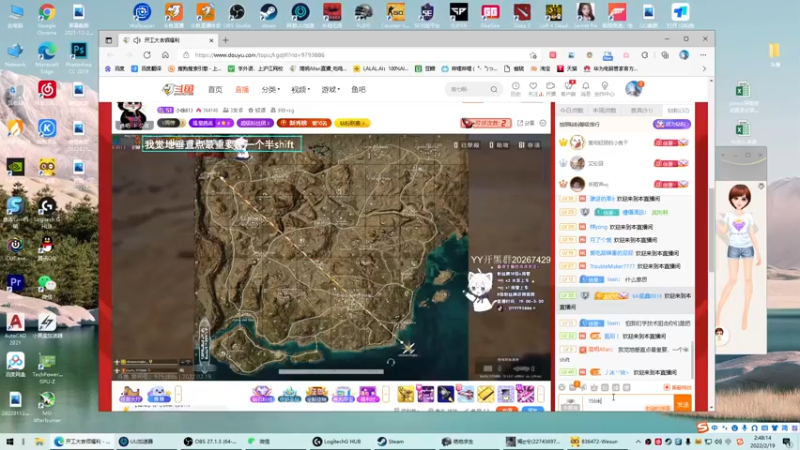Open Windows Start menu
This screenshot has height=450, width=800.
pos(9,441)
